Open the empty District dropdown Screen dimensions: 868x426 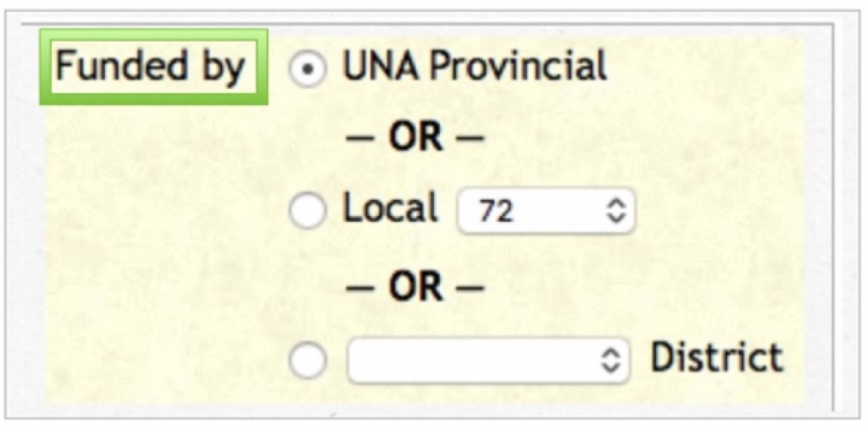click(x=487, y=361)
